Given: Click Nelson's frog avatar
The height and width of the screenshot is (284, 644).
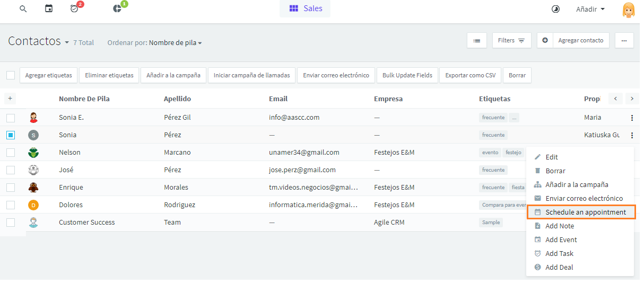Looking at the screenshot, I should pos(33,153).
